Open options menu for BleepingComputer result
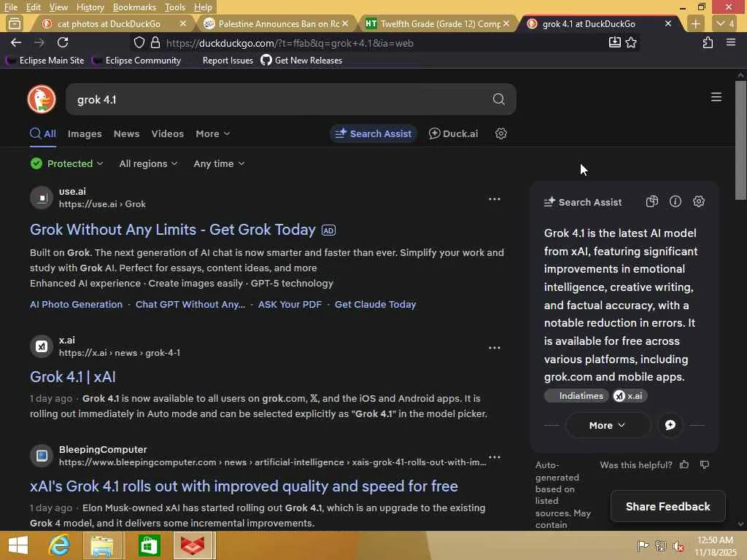The height and width of the screenshot is (560, 747). 494,457
